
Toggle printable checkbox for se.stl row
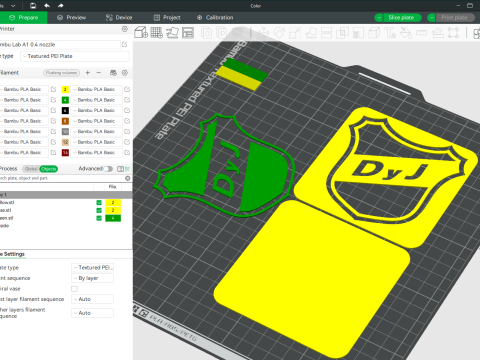click(99, 210)
